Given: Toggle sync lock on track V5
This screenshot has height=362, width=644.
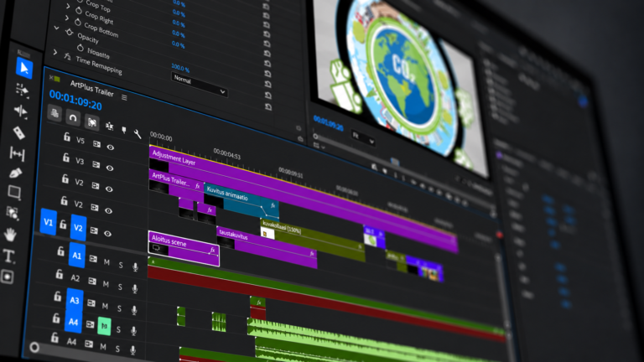Looking at the screenshot, I should coord(96,144).
